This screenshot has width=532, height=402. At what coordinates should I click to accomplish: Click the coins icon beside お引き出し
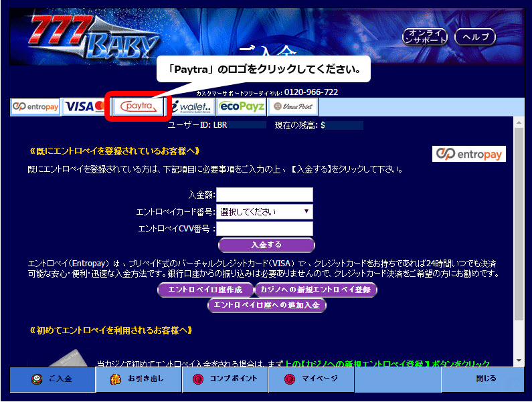coord(116,379)
